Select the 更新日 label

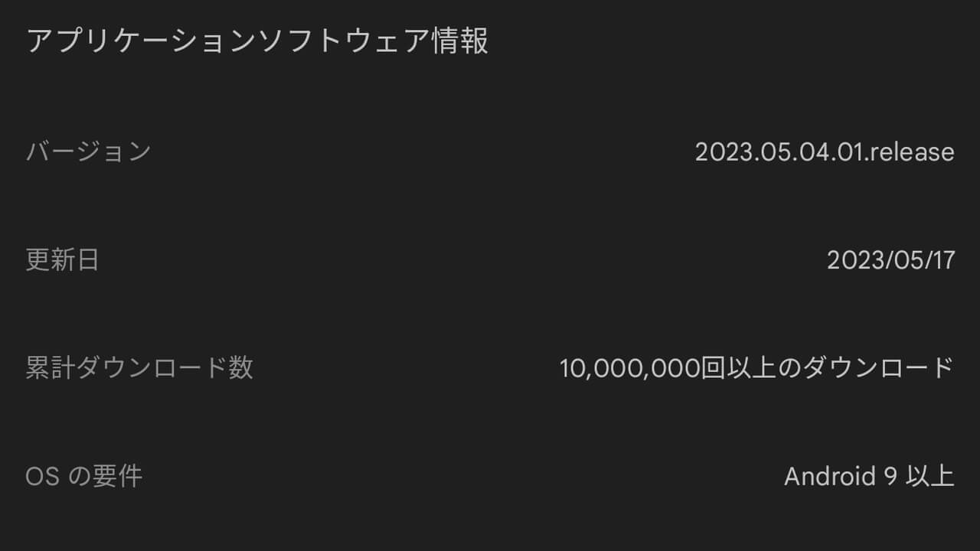click(62, 260)
